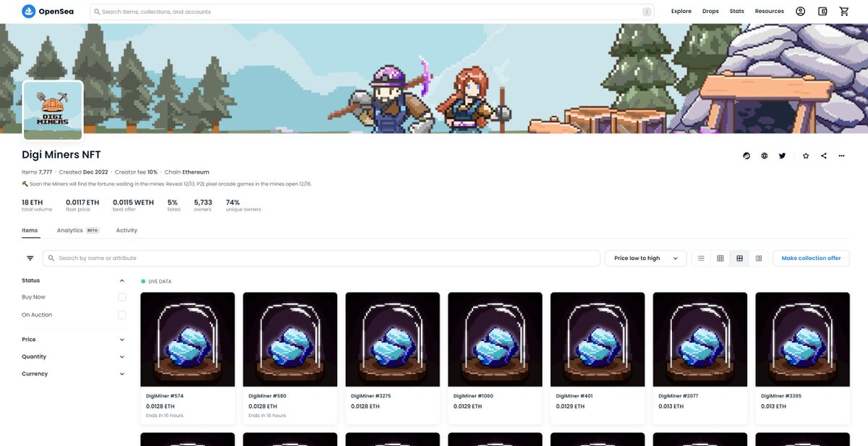
Task: Open the collection's Twitter icon
Action: 782,156
